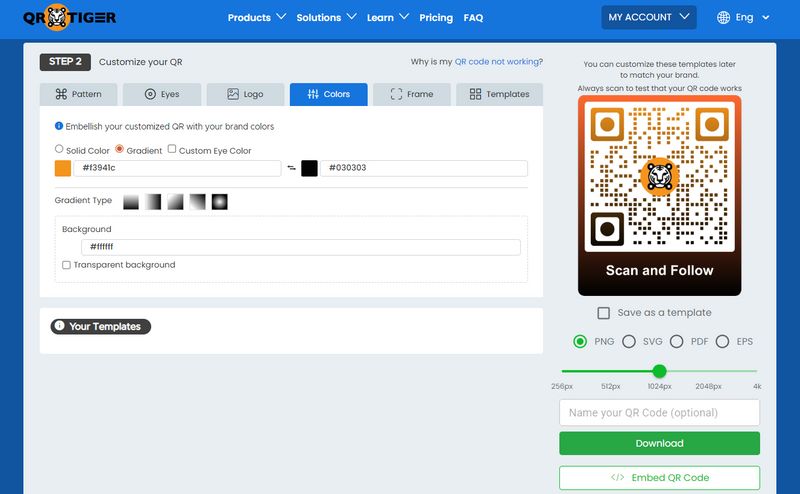800x494 pixels.
Task: Select the Solid Color radio option
Action: 59,149
